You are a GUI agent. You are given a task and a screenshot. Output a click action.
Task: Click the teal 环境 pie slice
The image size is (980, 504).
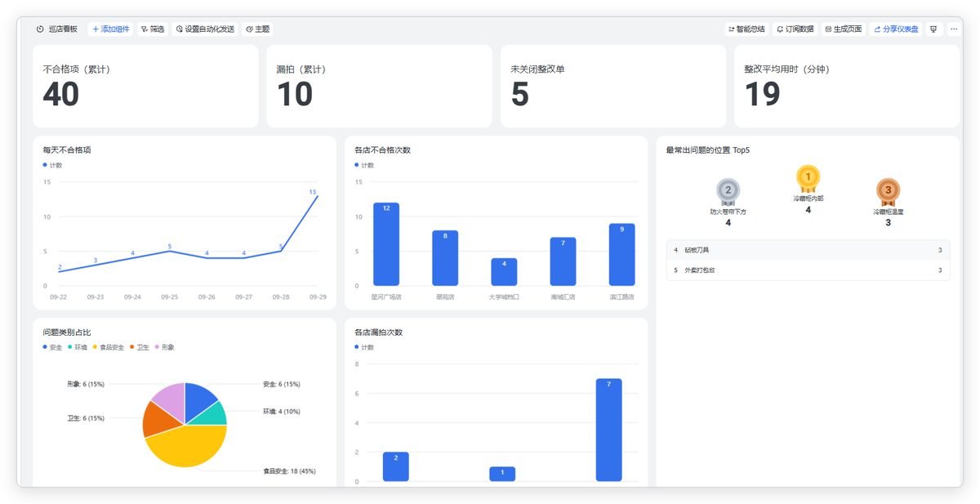(212, 413)
